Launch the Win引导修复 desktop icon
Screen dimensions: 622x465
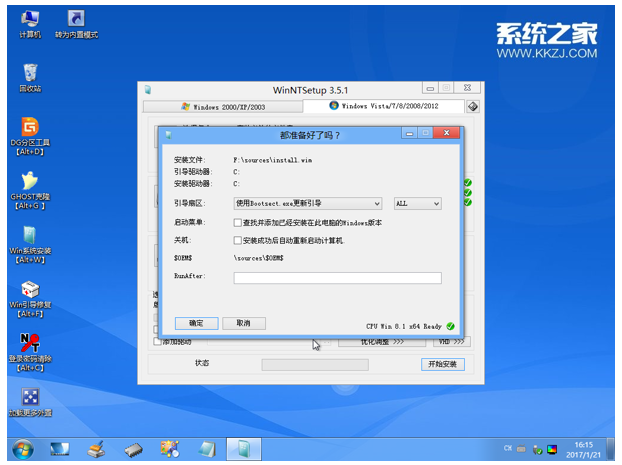(x=30, y=299)
